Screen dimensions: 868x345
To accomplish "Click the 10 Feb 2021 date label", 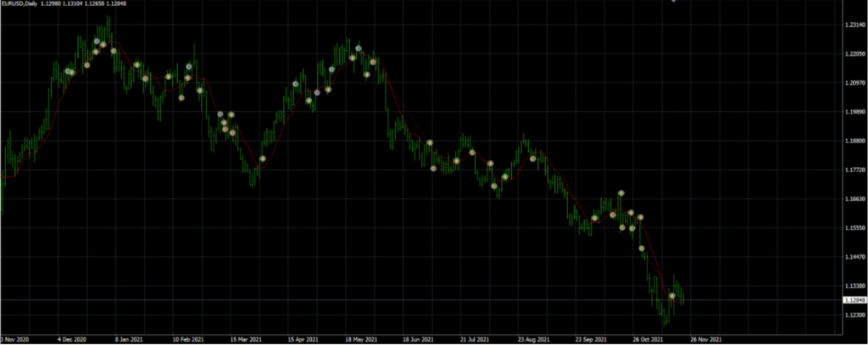I will (x=186, y=339).
